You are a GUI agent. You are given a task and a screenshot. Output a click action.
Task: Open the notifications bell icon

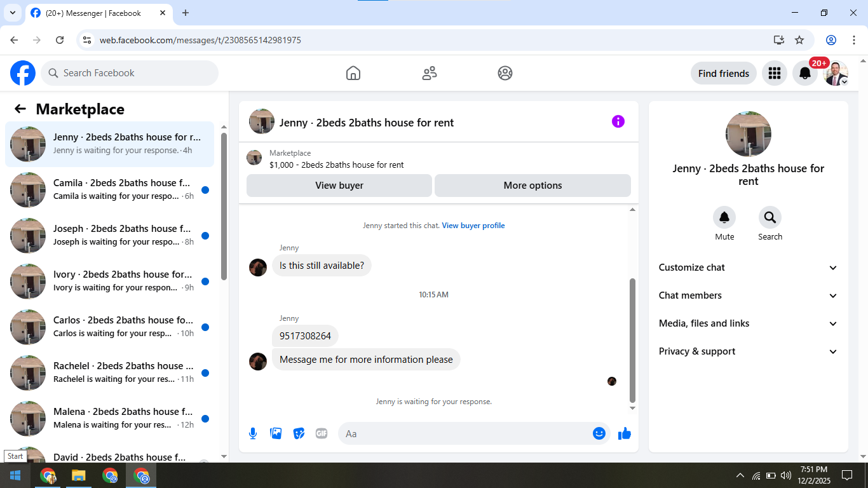pyautogui.click(x=805, y=73)
